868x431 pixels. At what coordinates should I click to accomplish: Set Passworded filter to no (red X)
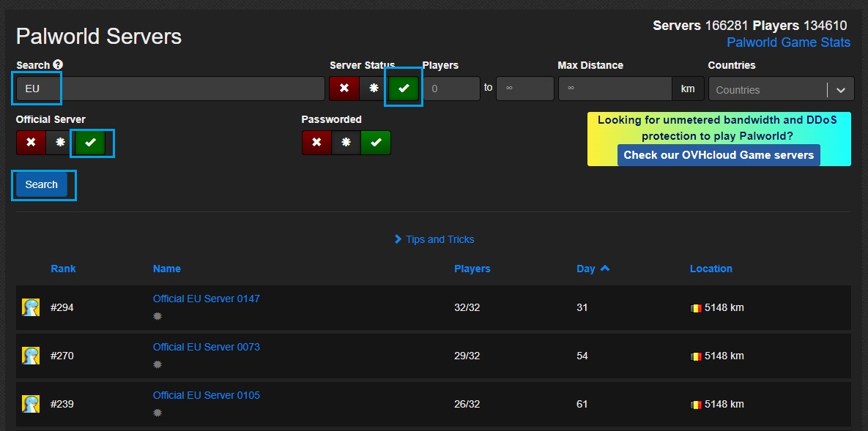(316, 143)
